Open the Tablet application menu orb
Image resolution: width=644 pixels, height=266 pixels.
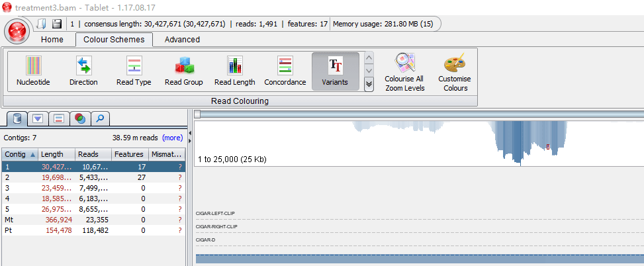[x=18, y=32]
